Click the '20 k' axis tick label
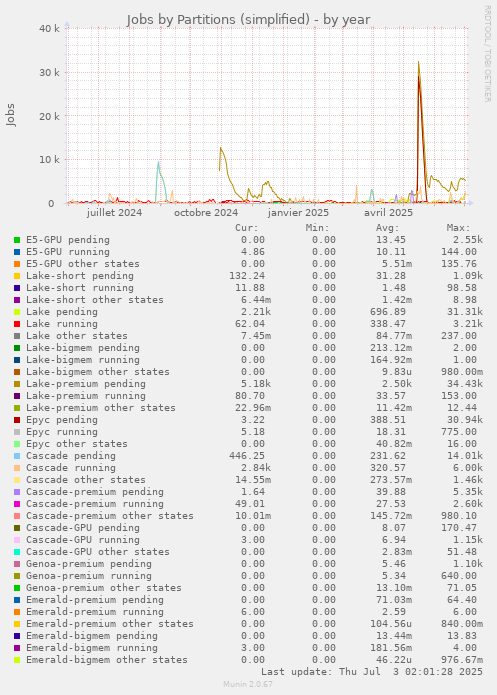 (x=49, y=116)
